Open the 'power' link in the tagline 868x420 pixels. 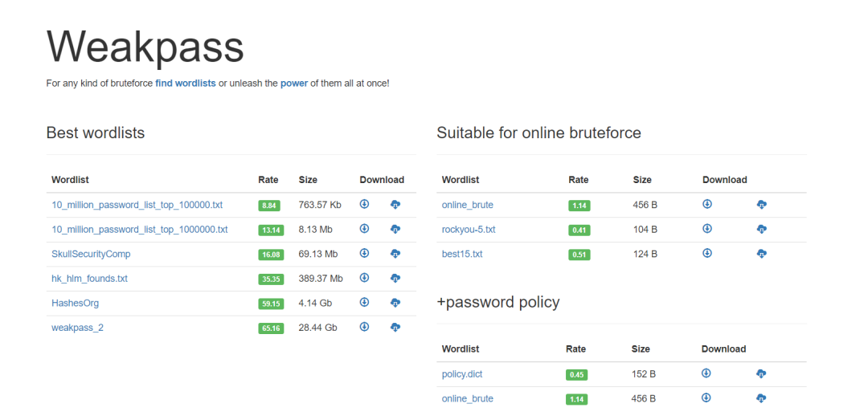click(x=294, y=84)
